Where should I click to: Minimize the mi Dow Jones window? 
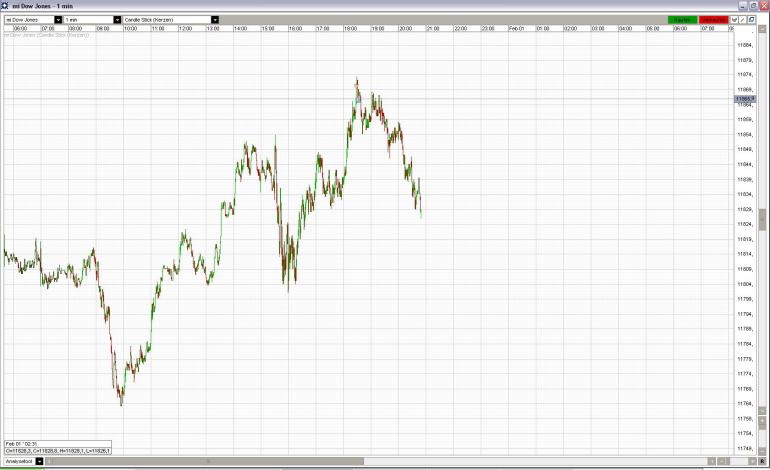(x=744, y=5)
